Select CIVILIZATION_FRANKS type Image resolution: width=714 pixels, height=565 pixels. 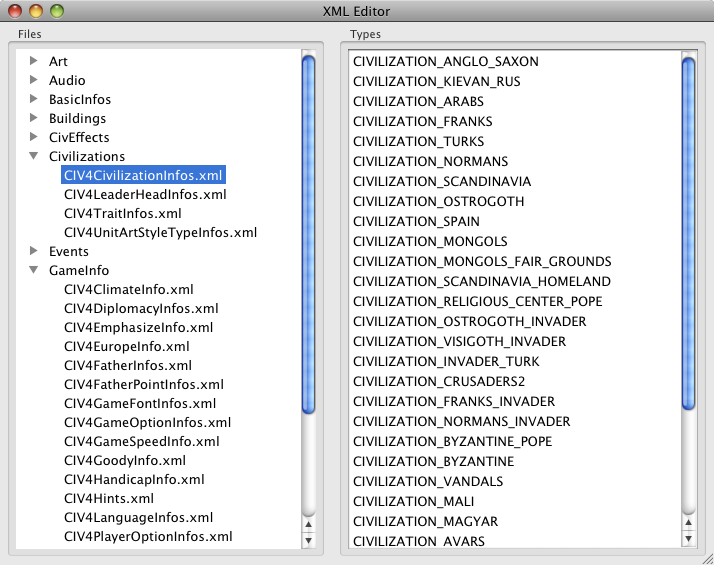coord(423,122)
